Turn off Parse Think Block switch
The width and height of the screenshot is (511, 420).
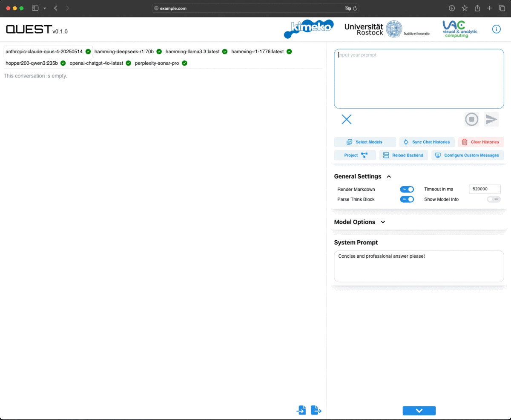(x=407, y=199)
